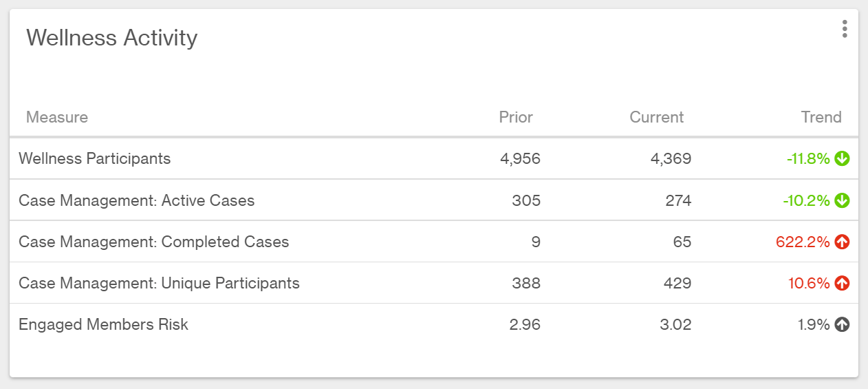
Task: Select Case Management: Active Cases measure
Action: [x=137, y=201]
